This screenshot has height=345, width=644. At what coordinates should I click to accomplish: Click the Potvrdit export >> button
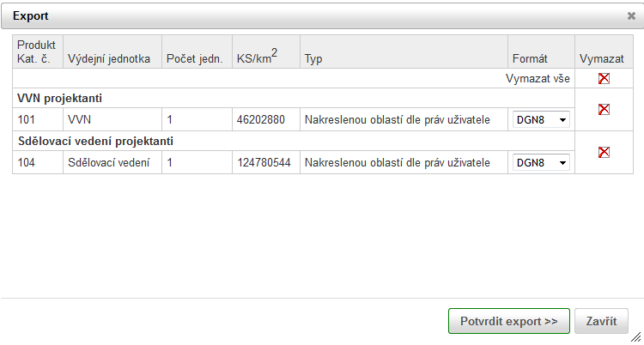pyautogui.click(x=509, y=321)
